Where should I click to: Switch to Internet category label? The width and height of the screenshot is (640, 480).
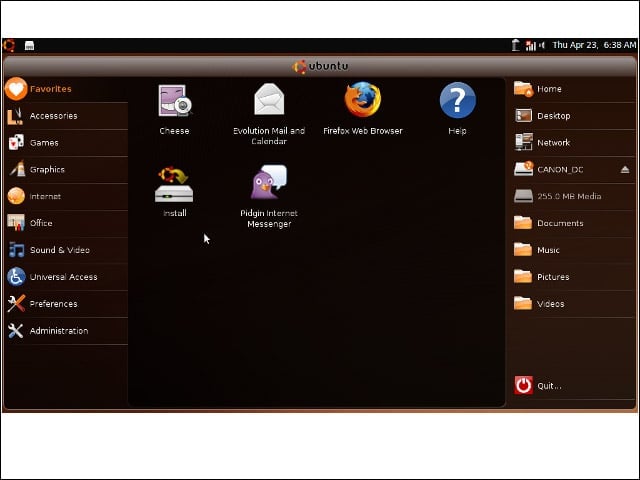point(45,196)
